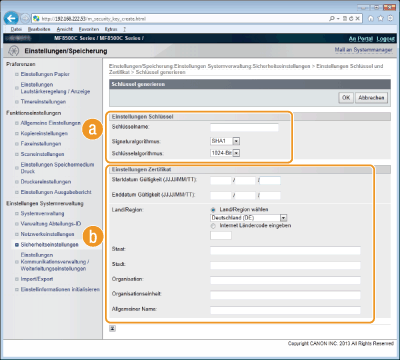
Task: Click the address bar search magnifier icon
Action: [x=332, y=19]
